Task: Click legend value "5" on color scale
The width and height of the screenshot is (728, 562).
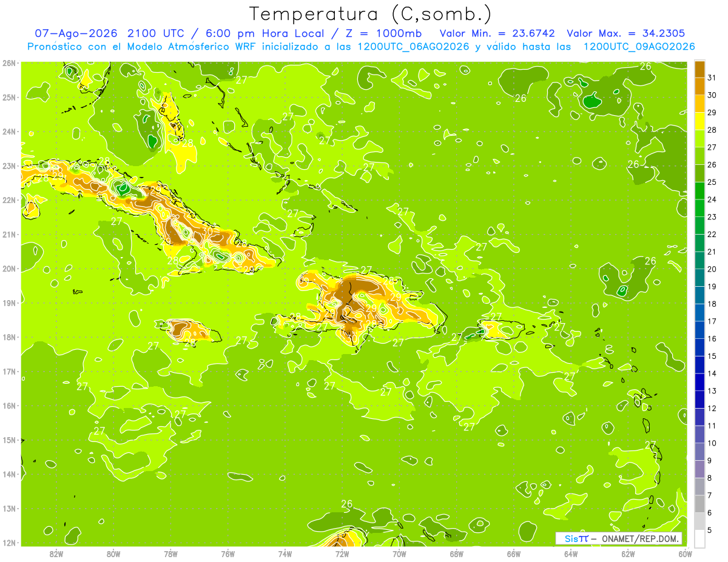Action: (710, 530)
